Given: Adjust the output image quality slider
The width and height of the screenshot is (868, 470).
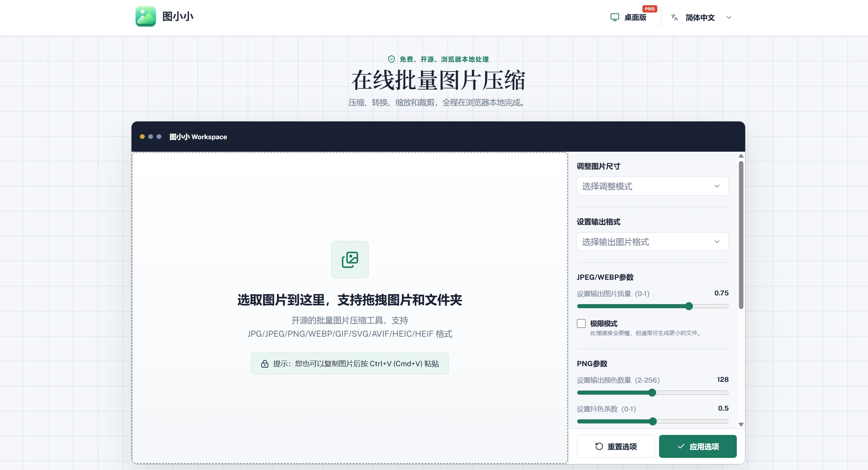Looking at the screenshot, I should coord(652,306).
